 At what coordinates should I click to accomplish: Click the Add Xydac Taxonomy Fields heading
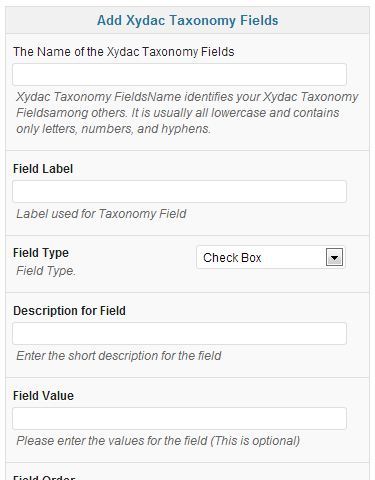[x=188, y=20]
